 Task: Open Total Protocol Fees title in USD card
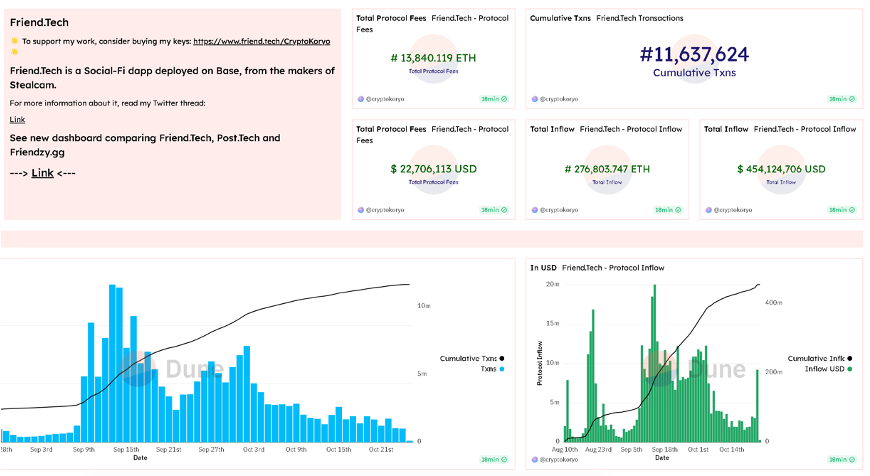tap(391, 129)
